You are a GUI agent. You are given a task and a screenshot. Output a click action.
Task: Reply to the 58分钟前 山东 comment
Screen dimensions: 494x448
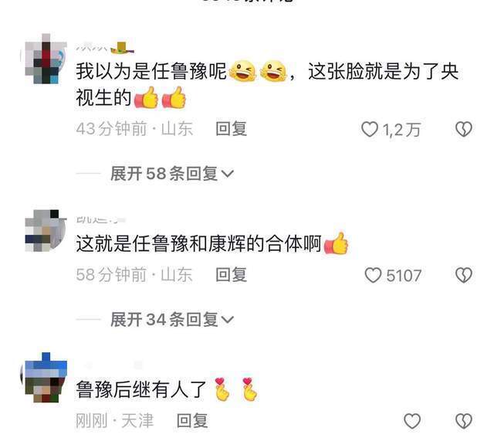click(x=231, y=275)
